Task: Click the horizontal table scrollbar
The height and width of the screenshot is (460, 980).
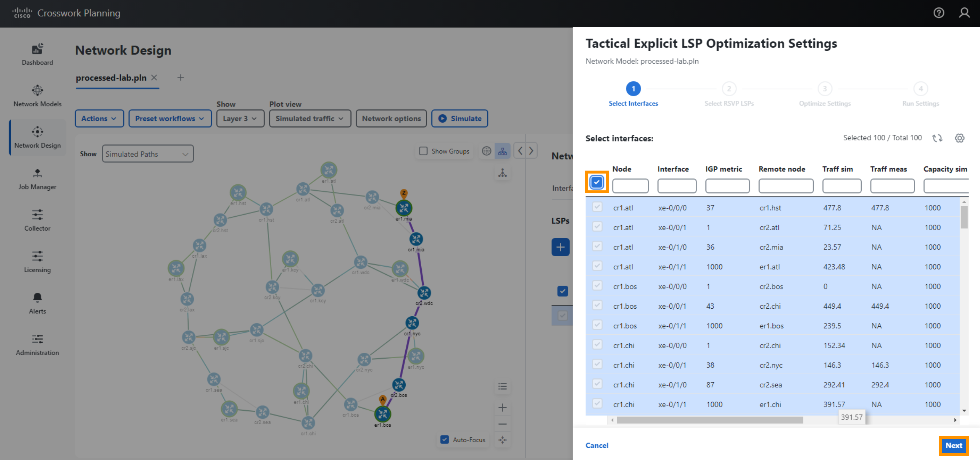Action: coord(710,420)
